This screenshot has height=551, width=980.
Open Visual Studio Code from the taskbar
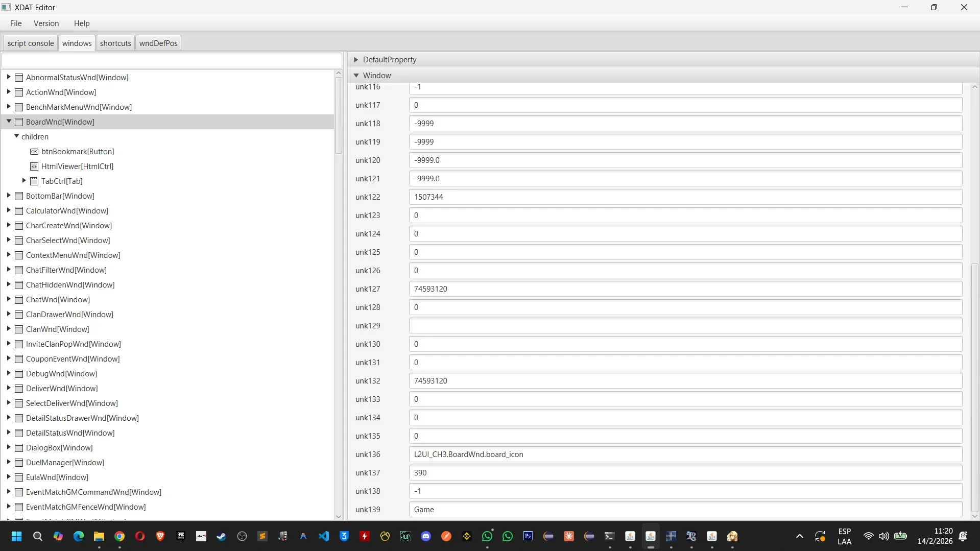324,536
